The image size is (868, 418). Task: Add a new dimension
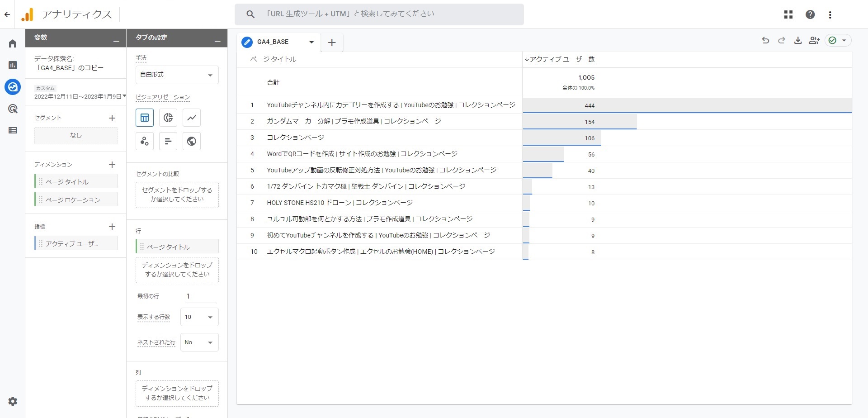[x=112, y=165]
